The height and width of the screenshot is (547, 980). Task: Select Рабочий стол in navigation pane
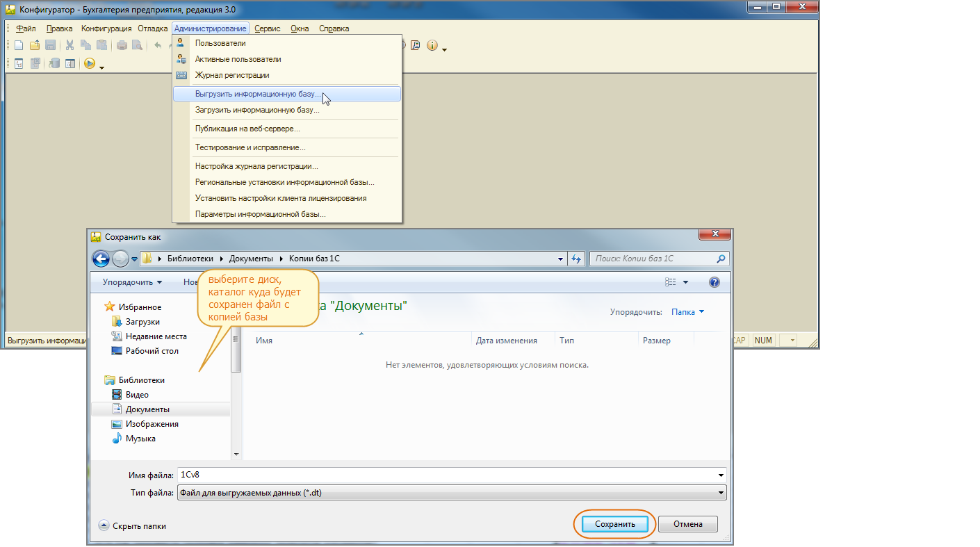click(x=152, y=351)
